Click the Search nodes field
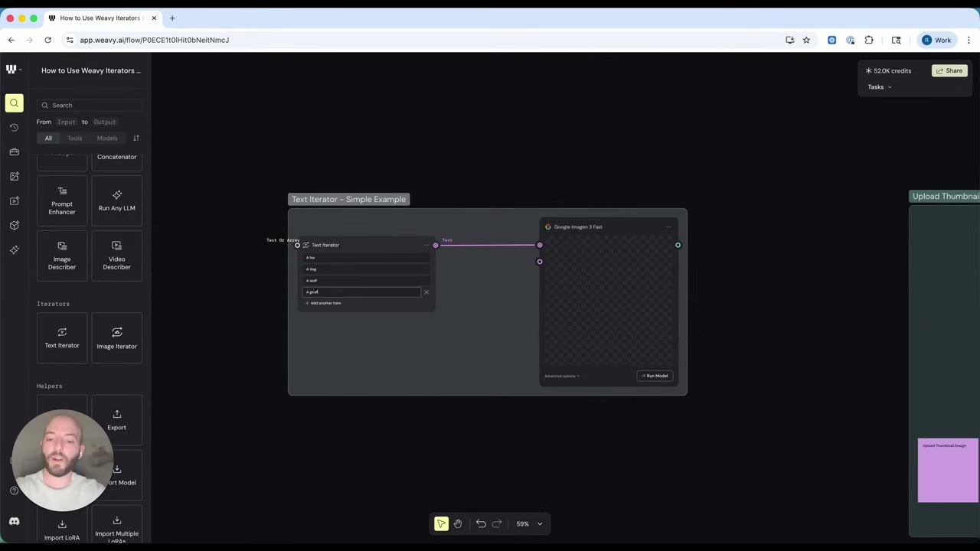Viewport: 980px width, 551px height. [x=90, y=105]
